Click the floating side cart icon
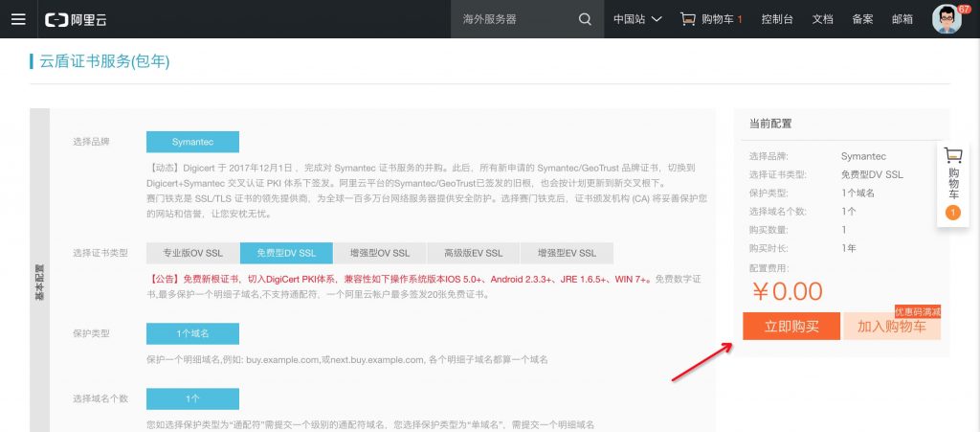 tap(953, 155)
